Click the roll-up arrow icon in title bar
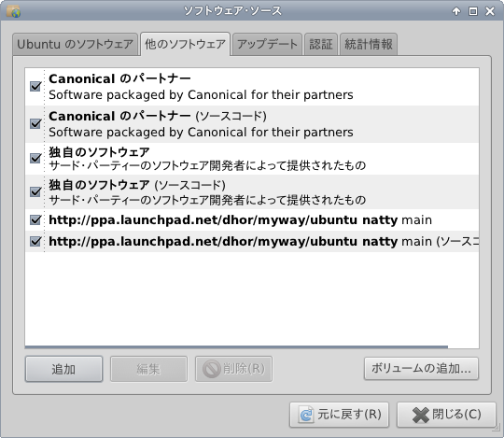Screen dimensions: 504x438 tap(456, 11)
